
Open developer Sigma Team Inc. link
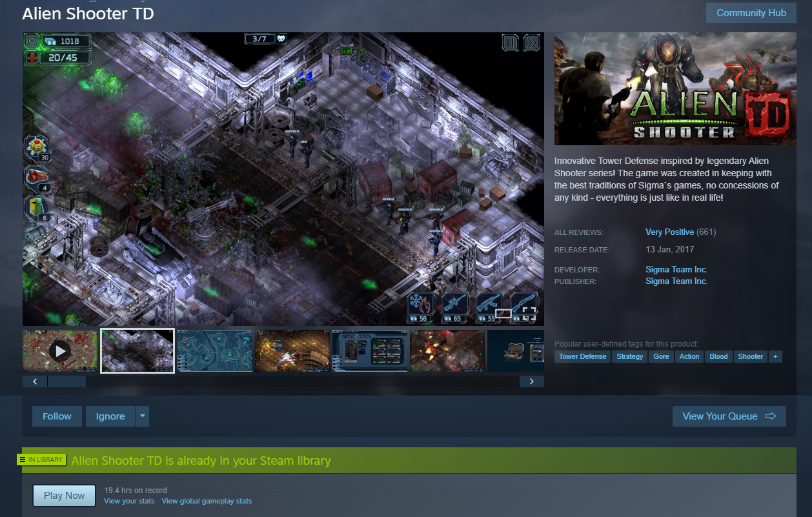click(676, 270)
